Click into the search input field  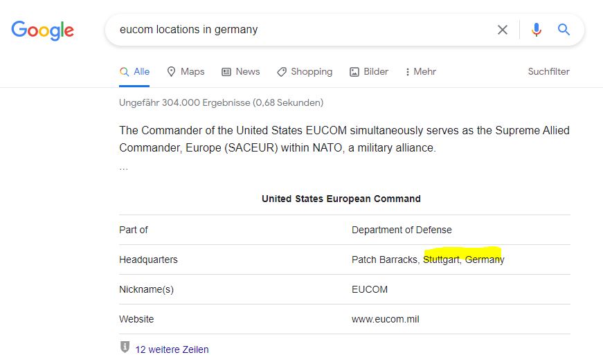[300, 30]
